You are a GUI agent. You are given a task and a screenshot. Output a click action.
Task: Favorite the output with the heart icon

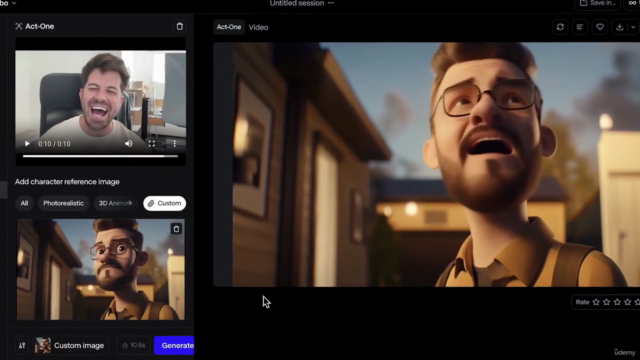(600, 27)
